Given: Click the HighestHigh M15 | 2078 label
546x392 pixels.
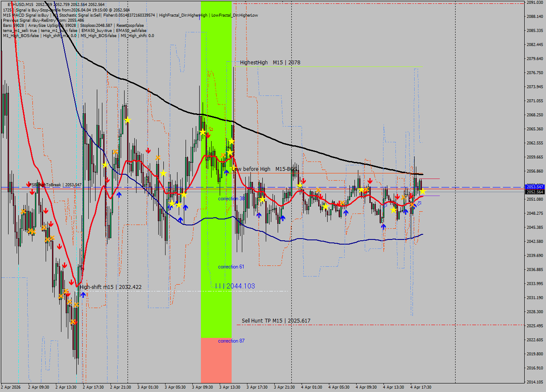Looking at the screenshot, I should [x=270, y=63].
